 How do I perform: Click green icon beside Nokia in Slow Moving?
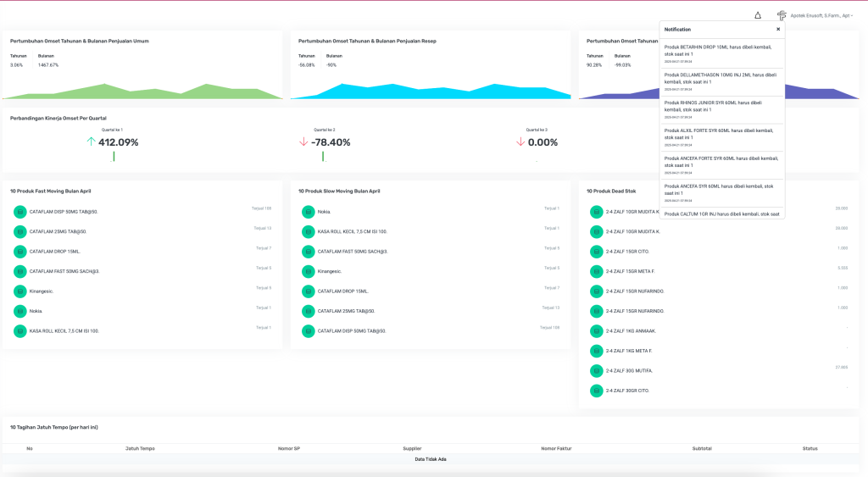tap(308, 212)
